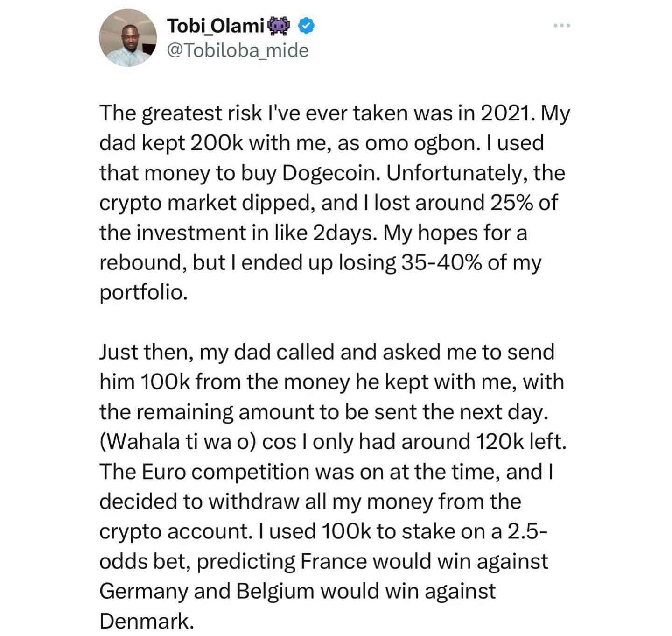Click the word "France" in the tweet

coord(333,561)
